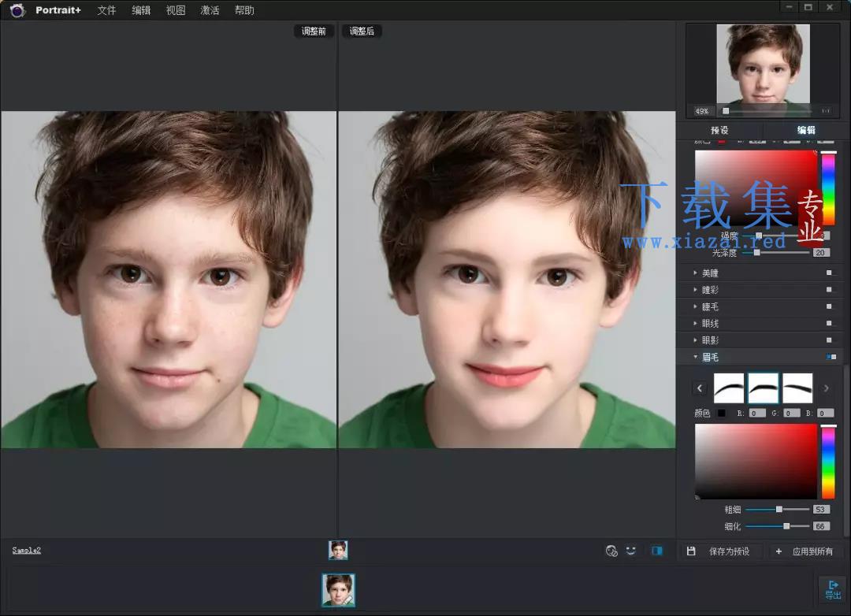
Task: Open the 文件 menu
Action: point(106,10)
